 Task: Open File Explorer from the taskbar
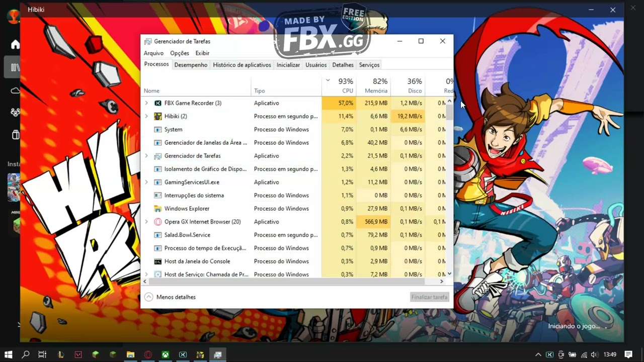[x=130, y=354]
